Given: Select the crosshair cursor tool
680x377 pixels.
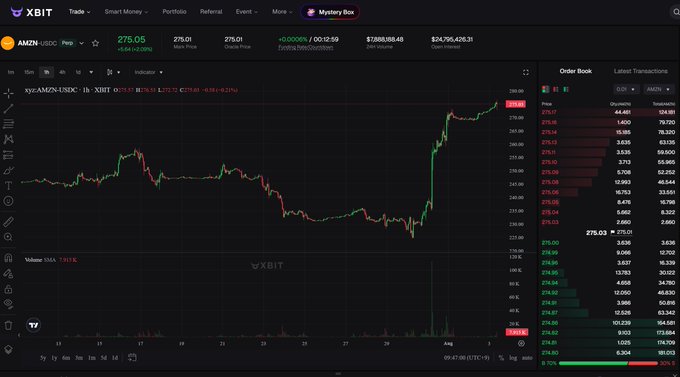Looking at the screenshot, I should tap(8, 93).
